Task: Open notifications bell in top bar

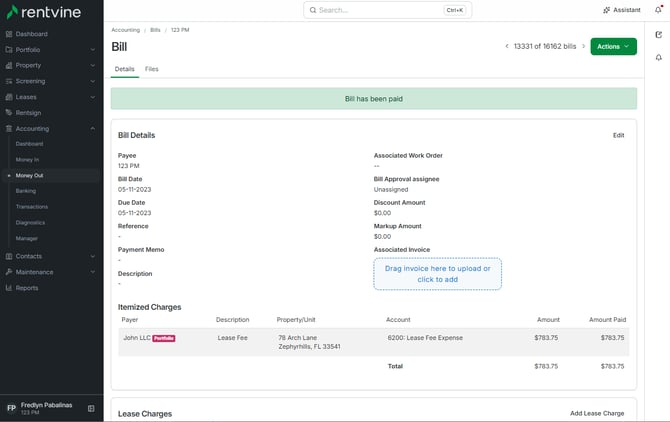Action: click(x=658, y=9)
